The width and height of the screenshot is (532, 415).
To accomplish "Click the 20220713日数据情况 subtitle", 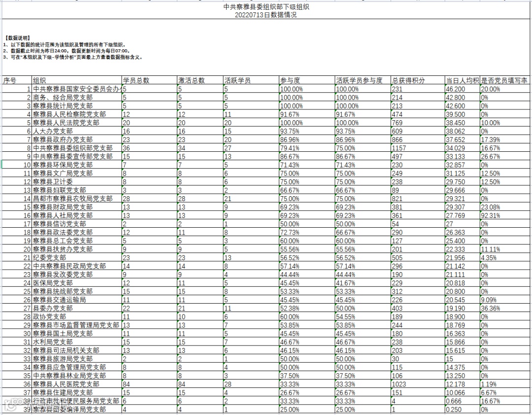I will click(266, 15).
